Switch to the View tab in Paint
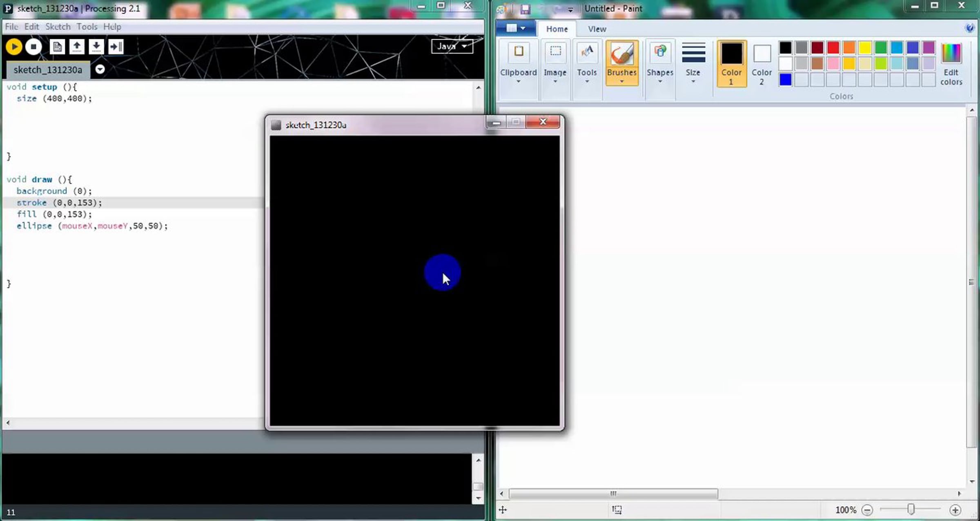The height and width of the screenshot is (521, 980). pyautogui.click(x=597, y=29)
